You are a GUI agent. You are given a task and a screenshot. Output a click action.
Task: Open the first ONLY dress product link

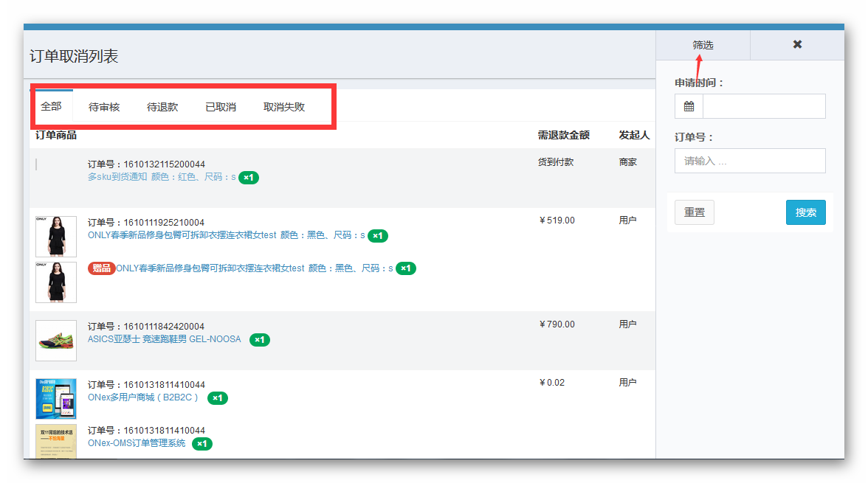click(x=182, y=235)
